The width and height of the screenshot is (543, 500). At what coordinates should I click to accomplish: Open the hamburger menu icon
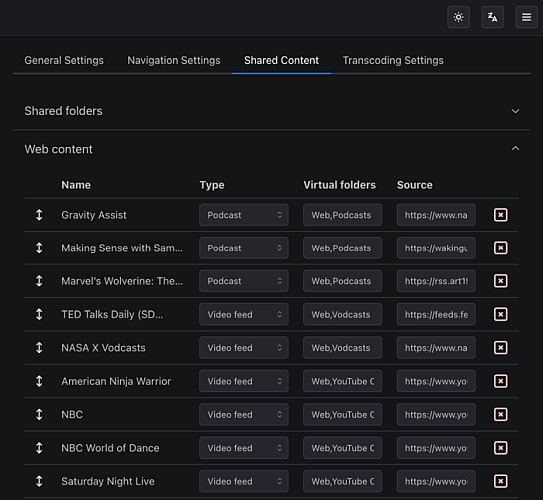[x=526, y=17]
